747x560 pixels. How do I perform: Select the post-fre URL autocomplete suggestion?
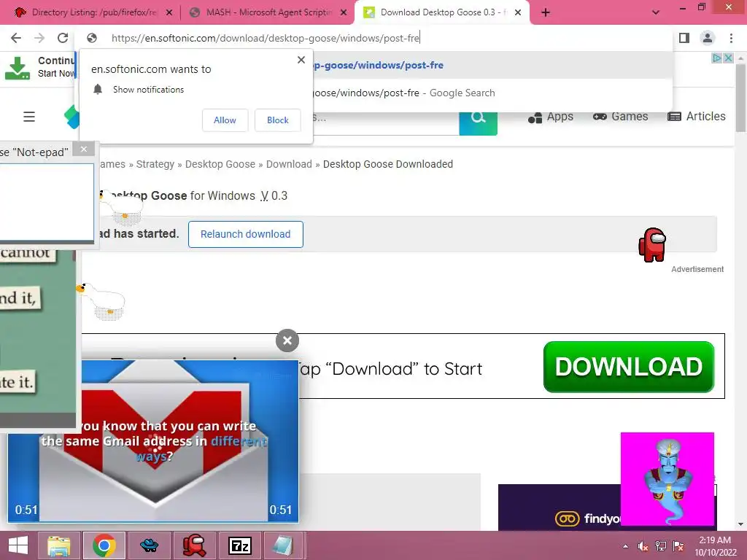coord(491,65)
